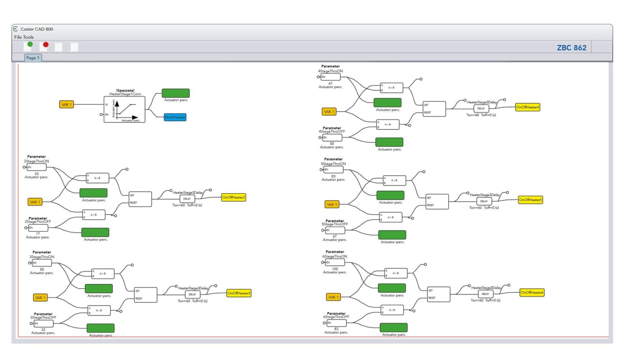The image size is (623, 364).
Task: Select the DELAY block before OnOffHeater4
Action: [x=481, y=108]
